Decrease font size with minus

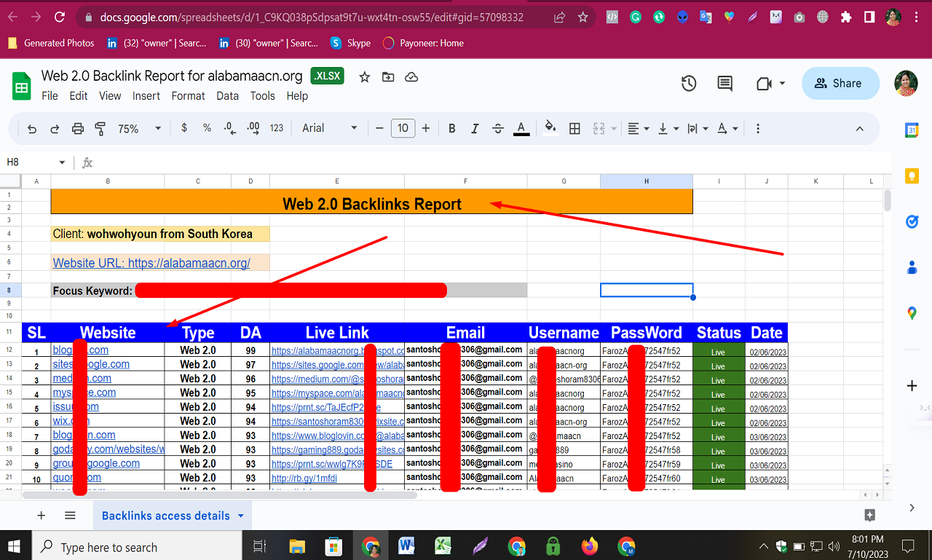(379, 128)
